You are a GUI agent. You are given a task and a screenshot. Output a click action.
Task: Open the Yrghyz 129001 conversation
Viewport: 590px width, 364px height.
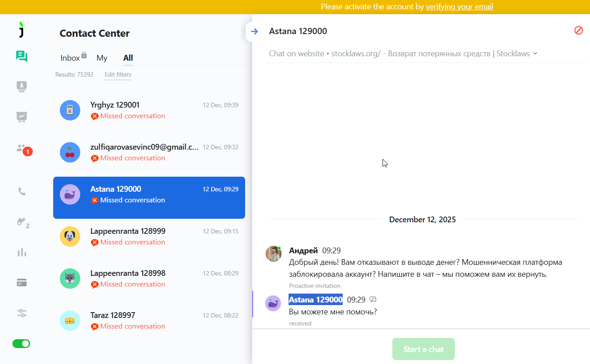click(149, 110)
